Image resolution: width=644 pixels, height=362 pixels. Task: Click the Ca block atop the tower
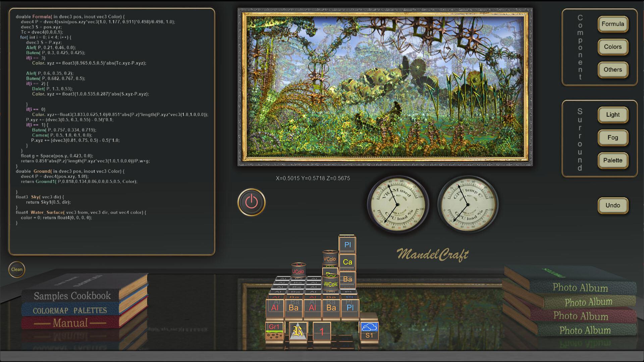point(347,261)
